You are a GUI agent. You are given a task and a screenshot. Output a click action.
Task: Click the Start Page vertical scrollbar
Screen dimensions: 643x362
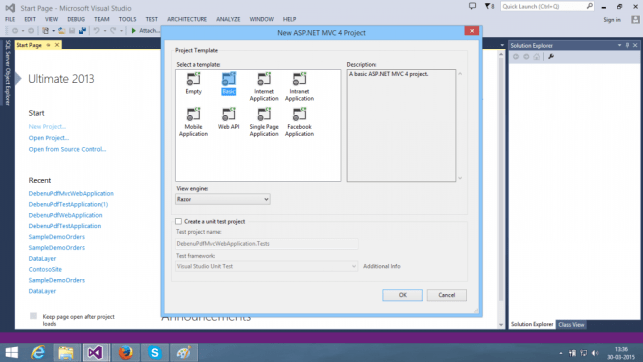pyautogui.click(x=501, y=189)
